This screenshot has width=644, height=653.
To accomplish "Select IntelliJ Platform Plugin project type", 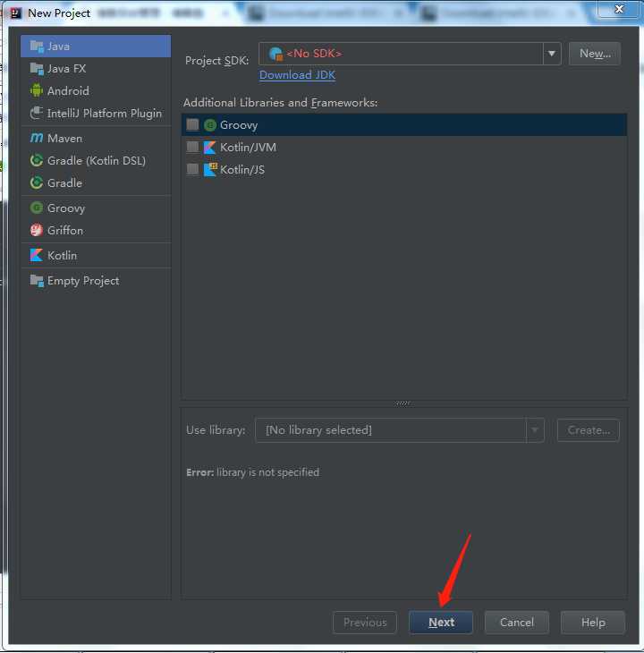I will (96, 114).
